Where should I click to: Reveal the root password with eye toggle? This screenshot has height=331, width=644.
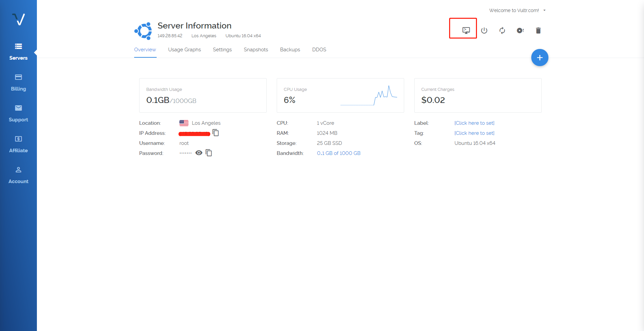pyautogui.click(x=199, y=153)
